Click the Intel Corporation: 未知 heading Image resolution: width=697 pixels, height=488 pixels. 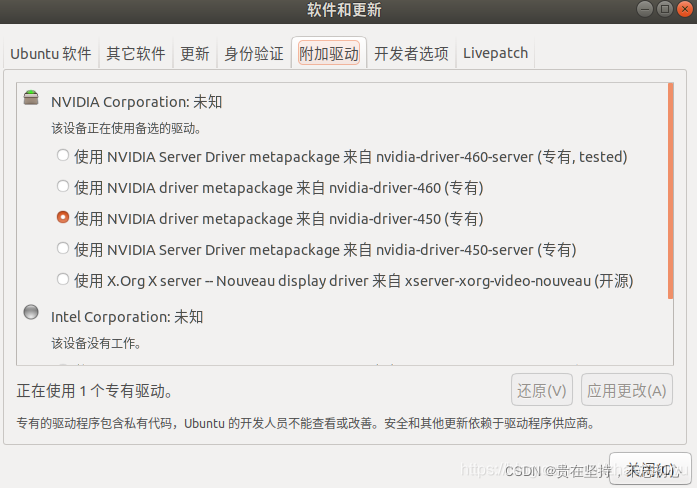127,317
